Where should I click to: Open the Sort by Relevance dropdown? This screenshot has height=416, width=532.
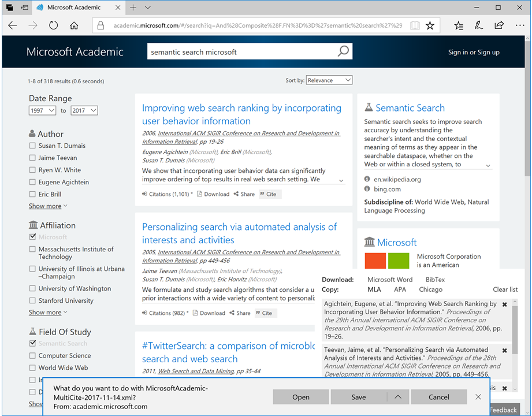pyautogui.click(x=329, y=80)
